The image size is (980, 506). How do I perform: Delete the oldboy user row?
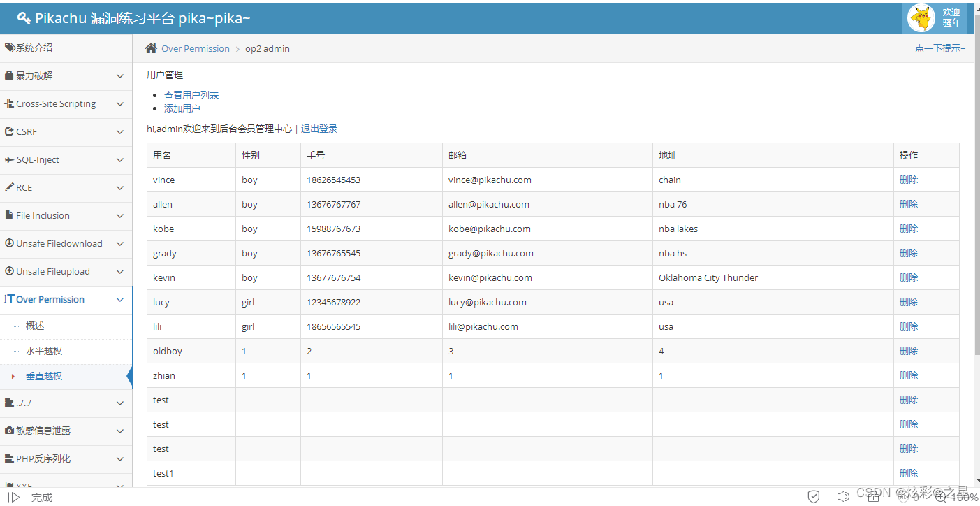coord(909,351)
